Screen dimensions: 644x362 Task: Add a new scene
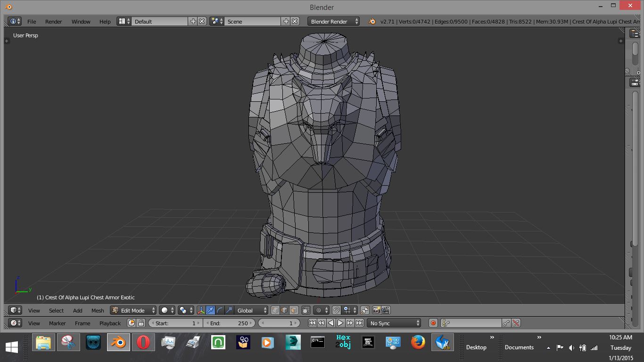tap(286, 21)
